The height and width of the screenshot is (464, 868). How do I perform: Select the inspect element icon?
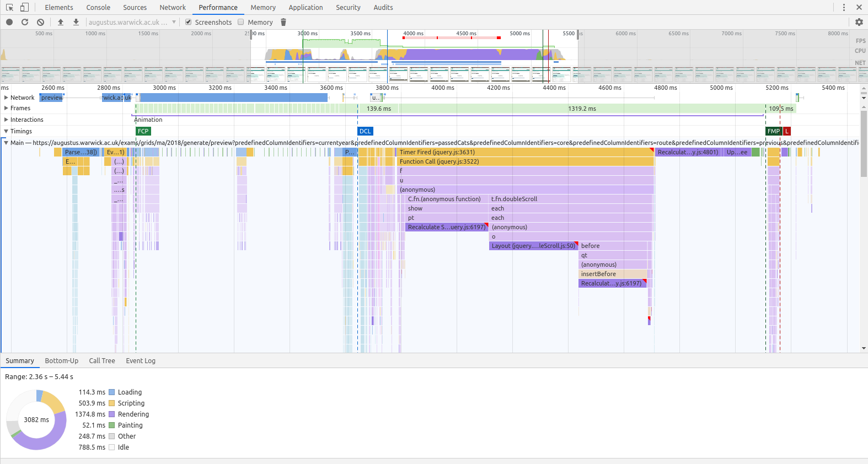point(9,7)
